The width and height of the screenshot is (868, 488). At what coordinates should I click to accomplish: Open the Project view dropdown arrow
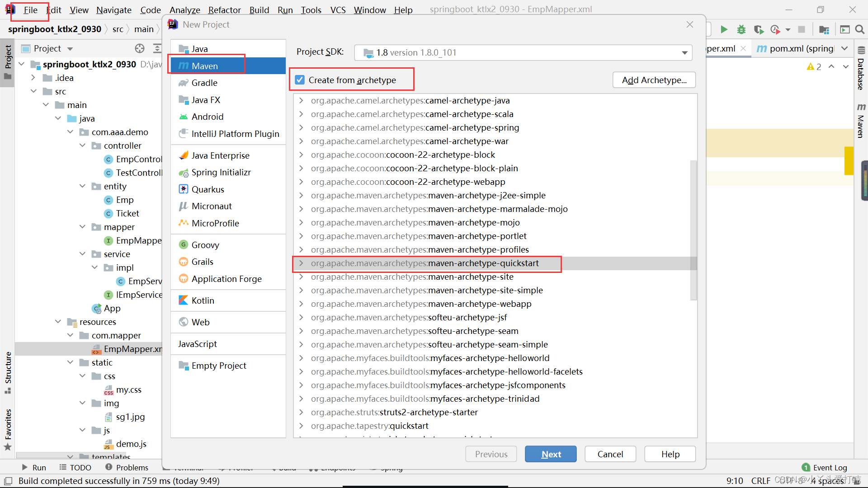[70, 49]
